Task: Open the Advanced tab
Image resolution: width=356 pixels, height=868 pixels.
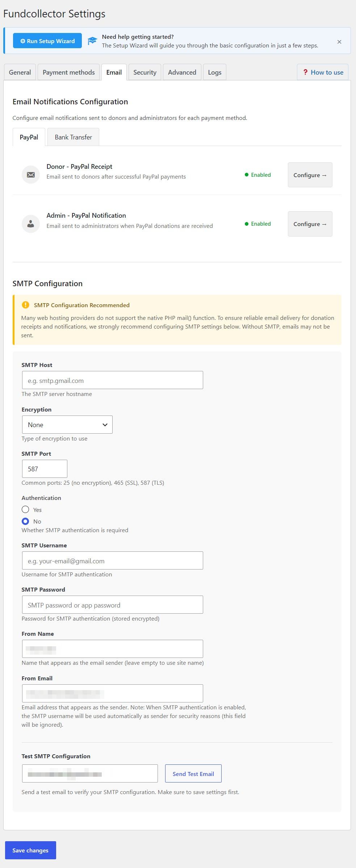Action: (x=182, y=72)
